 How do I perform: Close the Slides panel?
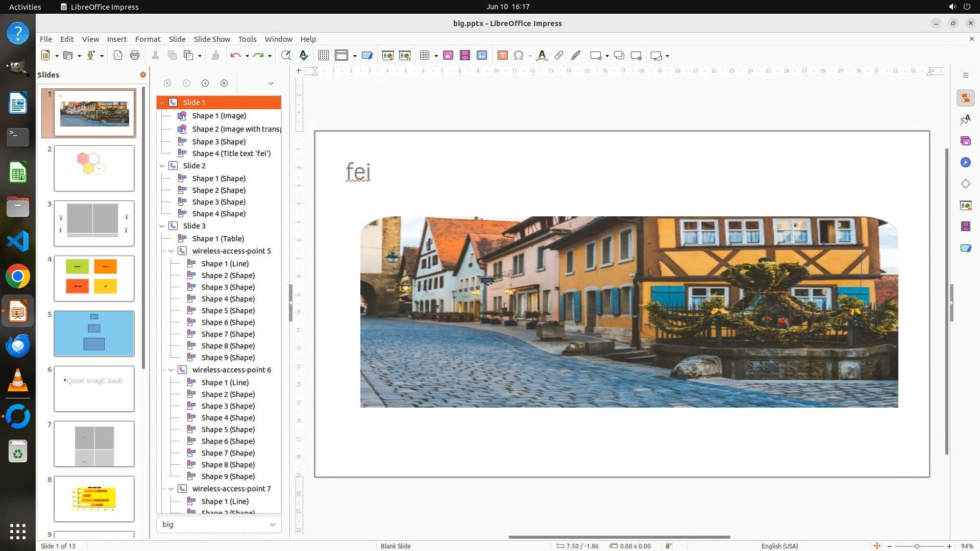[143, 74]
